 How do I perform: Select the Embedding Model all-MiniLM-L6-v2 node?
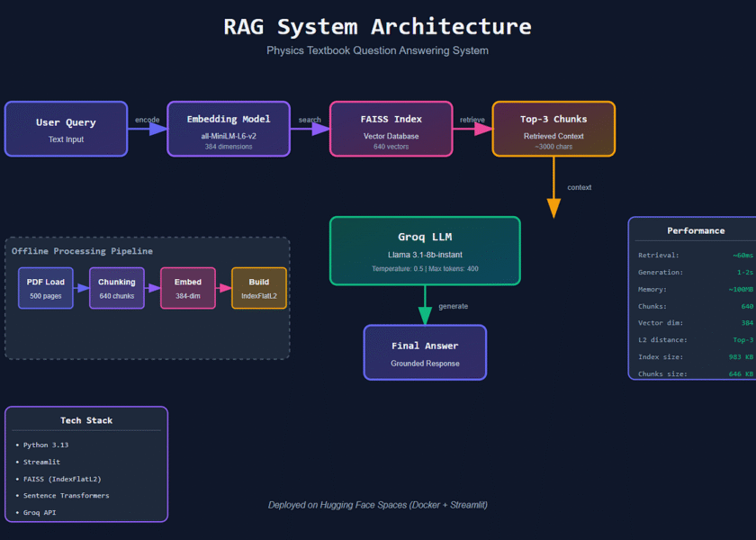click(228, 129)
